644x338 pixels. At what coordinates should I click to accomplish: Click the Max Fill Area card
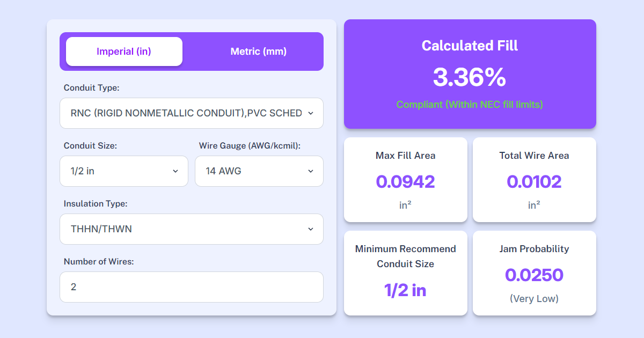tap(405, 180)
